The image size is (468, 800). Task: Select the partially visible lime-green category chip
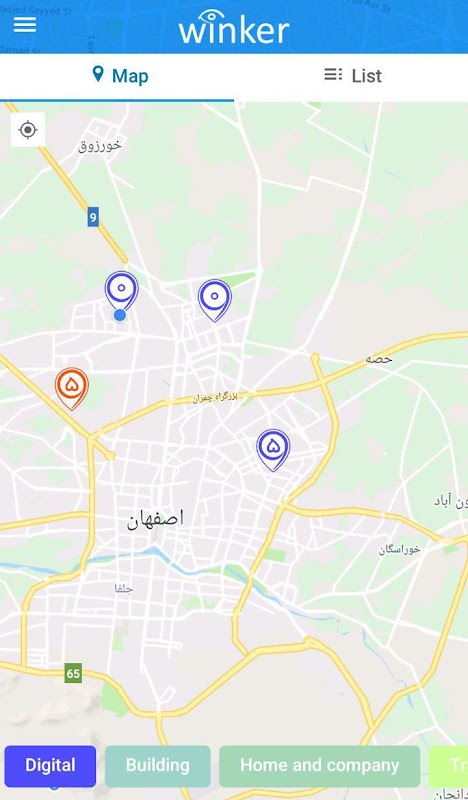(449, 766)
